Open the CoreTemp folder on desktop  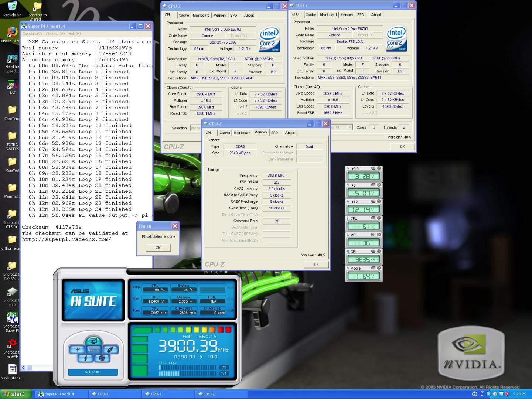(12, 113)
